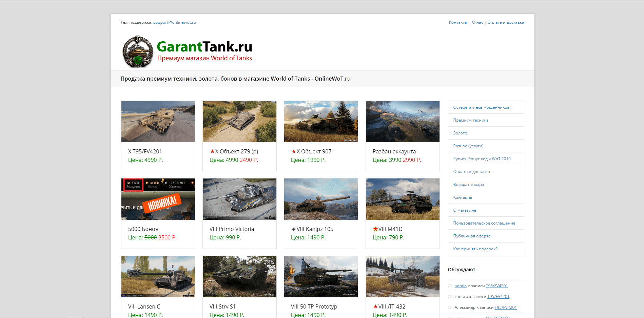Open the 5000 Бонов product thumbnail
Image resolution: width=644 pixels, height=318 pixels.
(x=158, y=199)
